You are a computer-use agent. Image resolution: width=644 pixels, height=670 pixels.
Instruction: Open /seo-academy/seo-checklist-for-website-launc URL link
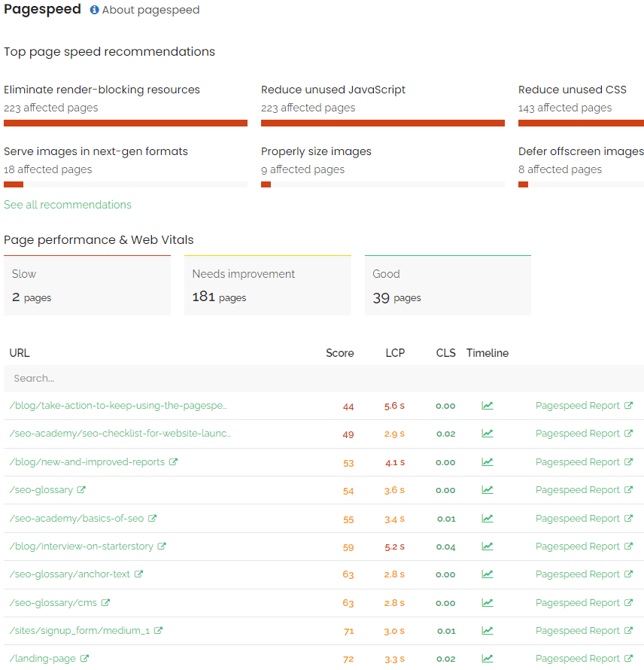tap(120, 434)
